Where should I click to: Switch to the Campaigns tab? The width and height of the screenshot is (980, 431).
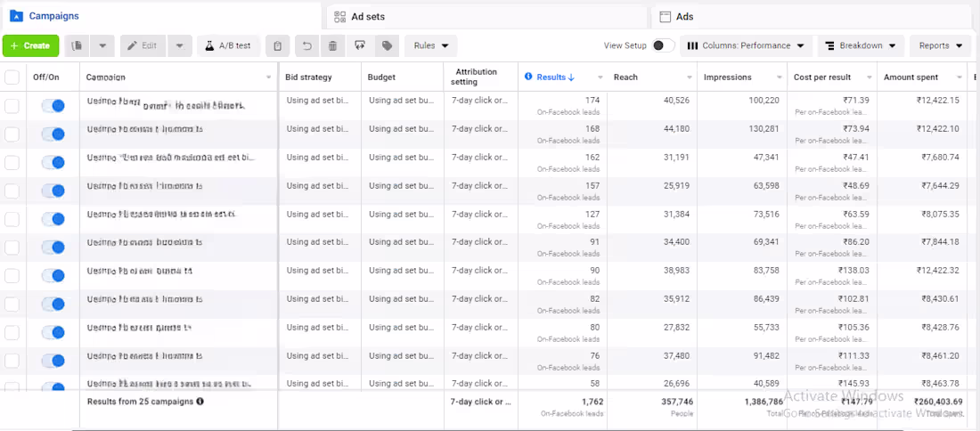point(162,16)
